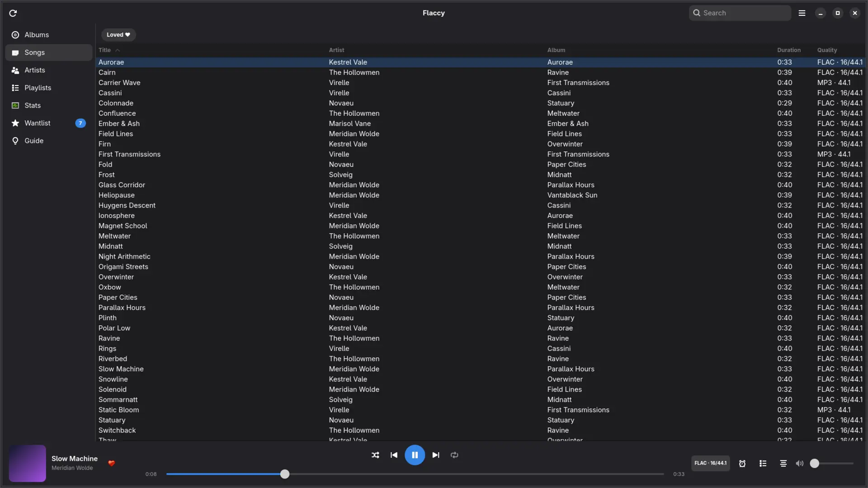Click Slow Machine now playing title
The image size is (868, 488).
click(x=75, y=459)
